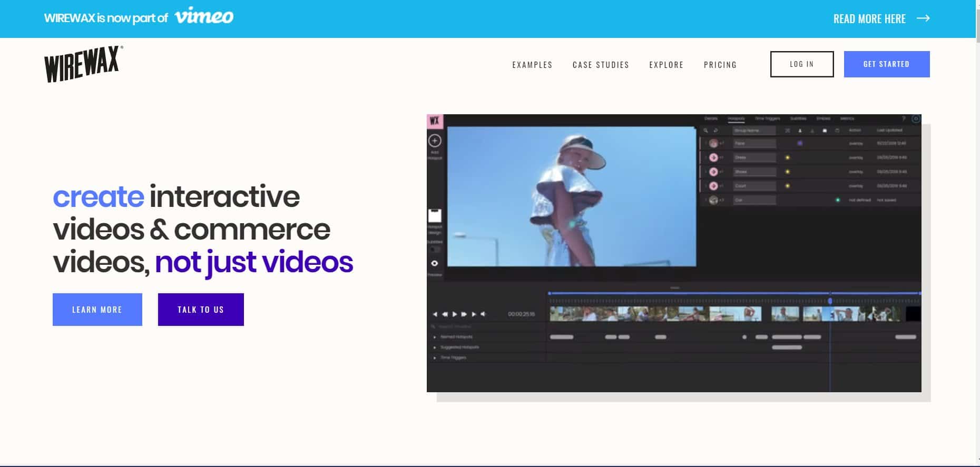Toggle the Subtitles switch in sidebar
The width and height of the screenshot is (980, 467).
pos(435,249)
